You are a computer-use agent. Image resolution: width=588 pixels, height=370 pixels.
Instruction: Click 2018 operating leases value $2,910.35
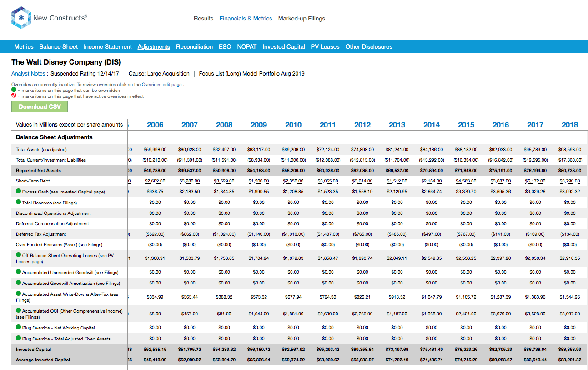click(x=570, y=258)
